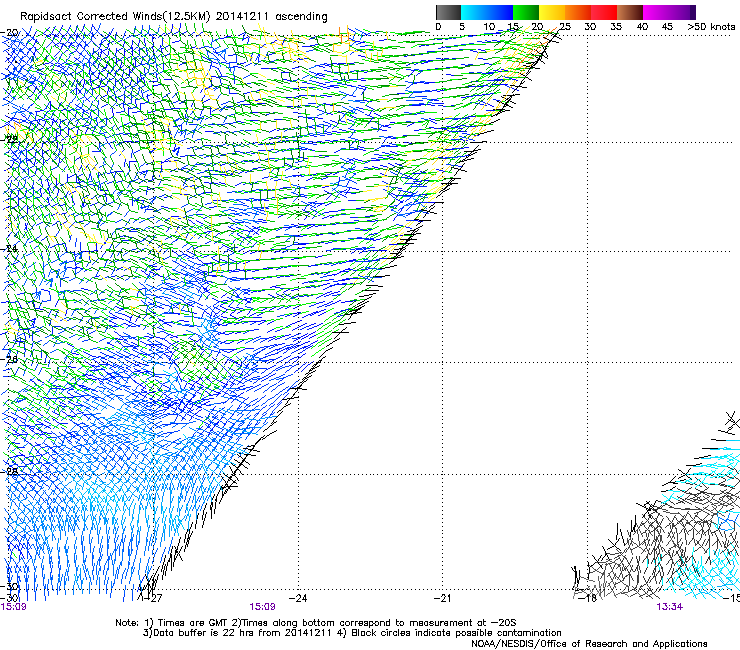The image size is (740, 650).
Task: Click the '-22' latitude axis label
Action: [x=10, y=139]
